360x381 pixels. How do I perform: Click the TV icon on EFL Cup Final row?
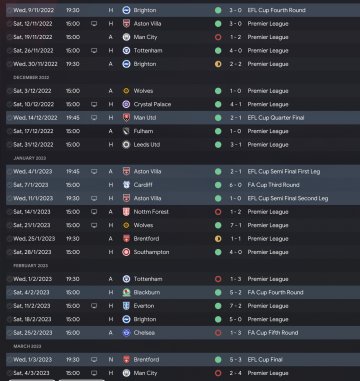coord(94,360)
